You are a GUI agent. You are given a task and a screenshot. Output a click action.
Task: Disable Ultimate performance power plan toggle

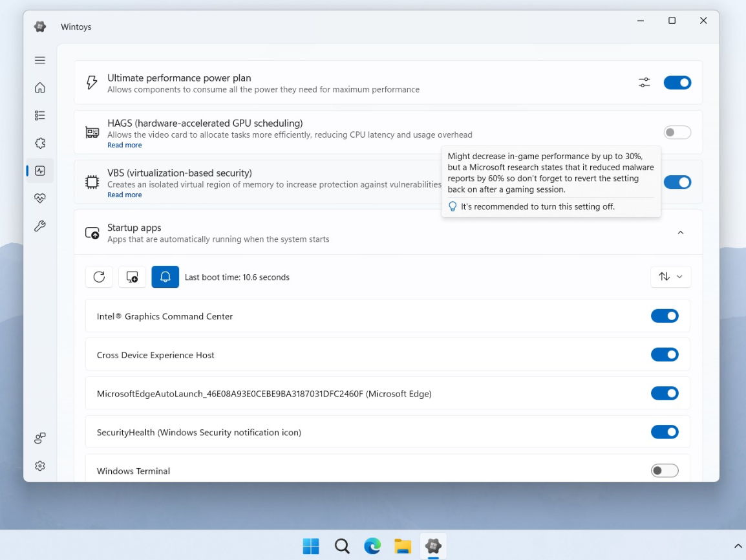[x=677, y=83]
